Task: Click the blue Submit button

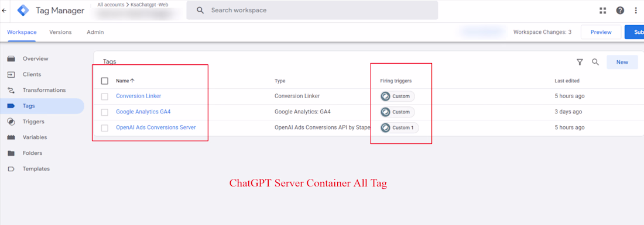Action: coord(634,32)
